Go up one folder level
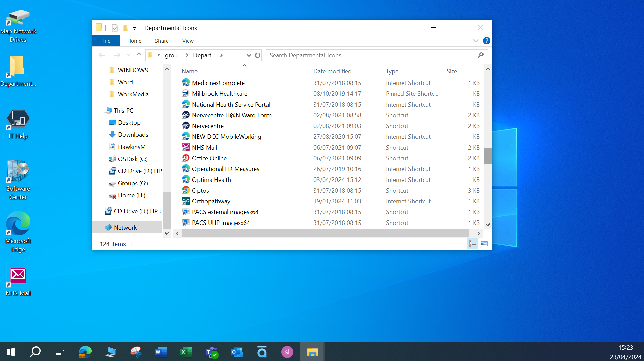The height and width of the screenshot is (361, 644). [x=139, y=55]
